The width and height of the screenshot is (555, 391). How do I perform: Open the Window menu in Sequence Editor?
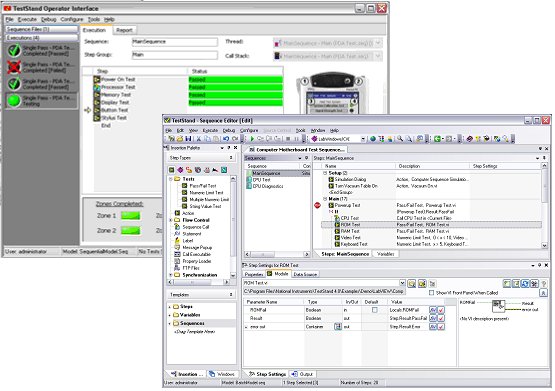pyautogui.click(x=318, y=131)
